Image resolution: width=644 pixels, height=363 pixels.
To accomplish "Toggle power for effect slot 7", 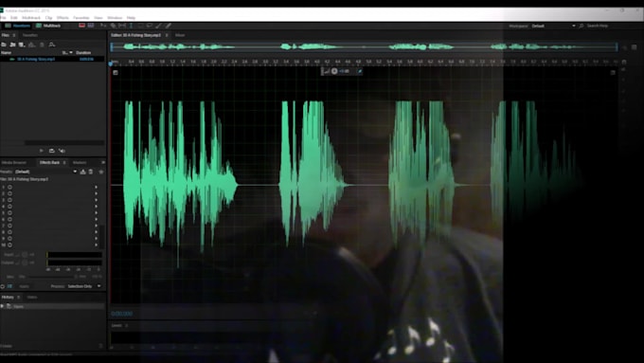I will 9,226.
